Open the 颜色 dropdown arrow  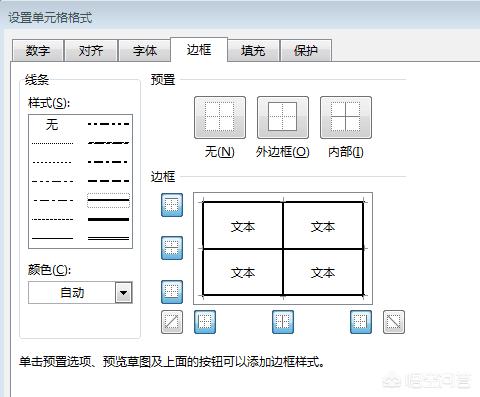pyautogui.click(x=124, y=293)
